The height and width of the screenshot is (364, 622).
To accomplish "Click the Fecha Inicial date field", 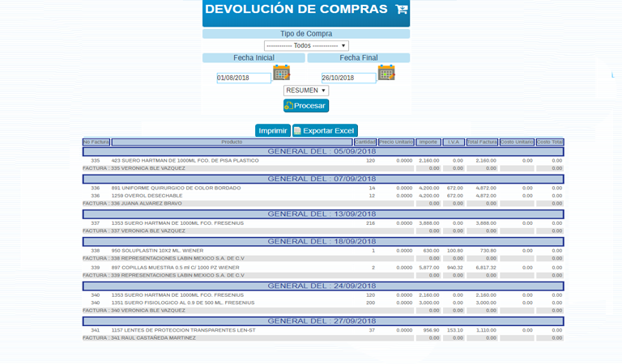I will pyautogui.click(x=244, y=78).
